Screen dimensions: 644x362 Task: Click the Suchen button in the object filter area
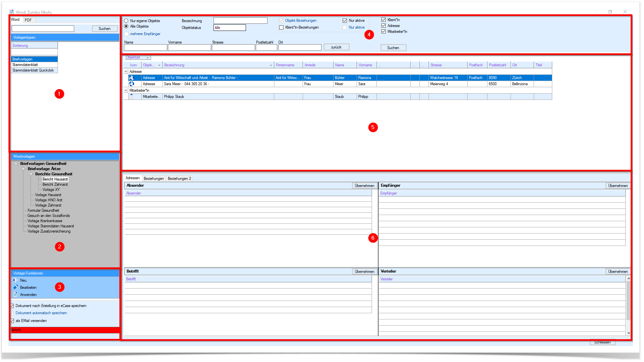[393, 48]
